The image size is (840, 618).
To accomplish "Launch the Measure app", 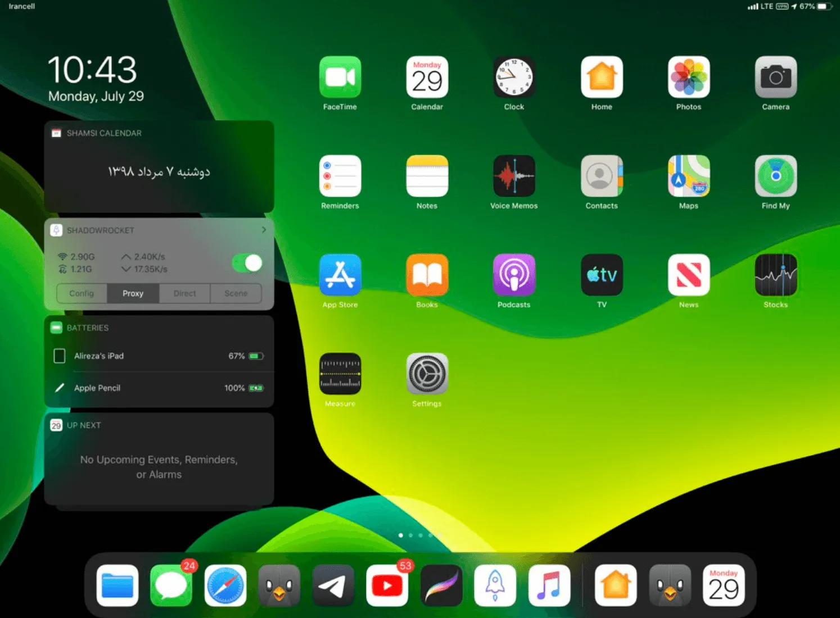I will (340, 374).
